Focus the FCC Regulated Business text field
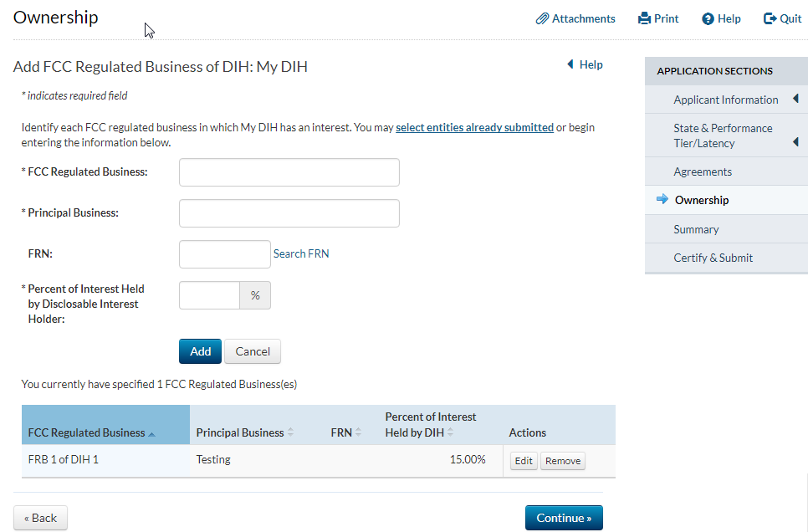This screenshot has height=532, width=808. pyautogui.click(x=289, y=172)
